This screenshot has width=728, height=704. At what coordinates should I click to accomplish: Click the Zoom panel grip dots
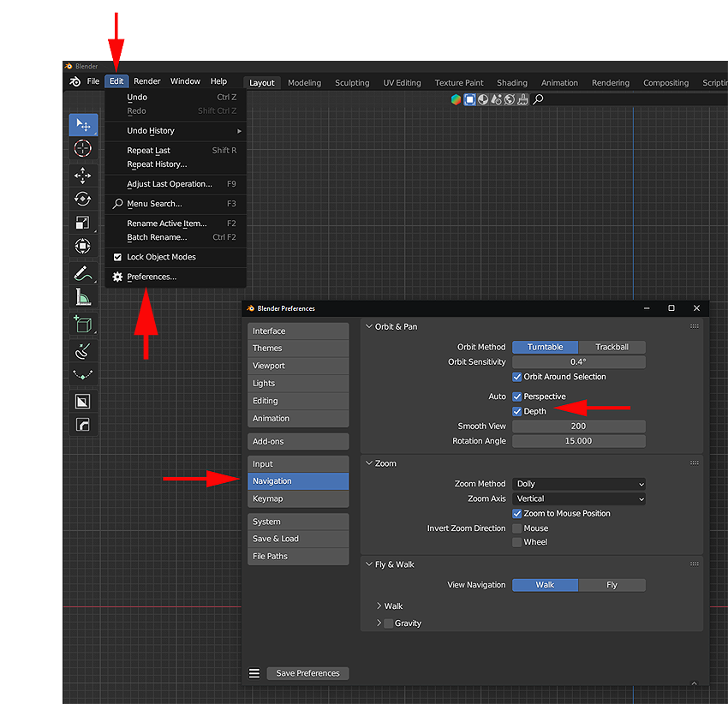[694, 463]
